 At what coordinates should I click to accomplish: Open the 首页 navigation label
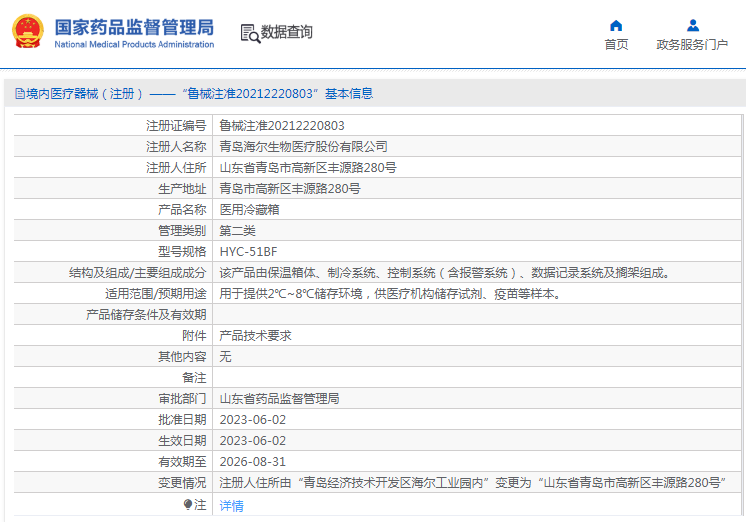(616, 45)
